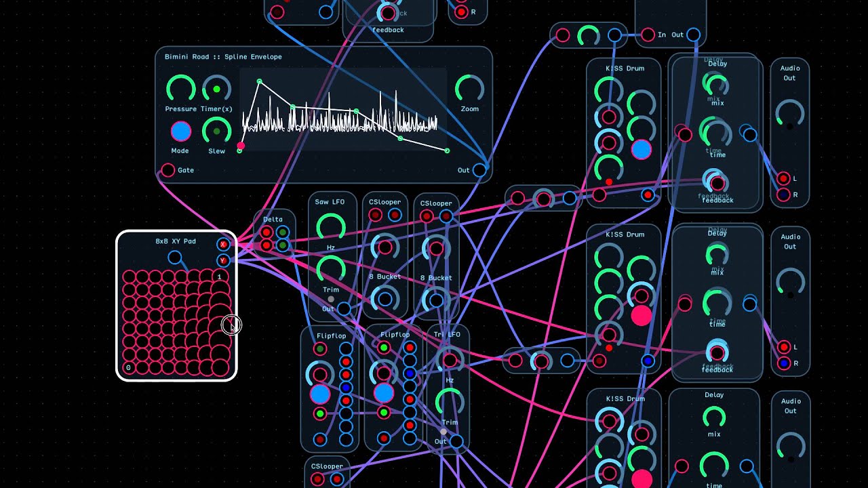Viewport: 868px width, 488px height.
Task: Click the X output of 8x8 XY Pad
Action: point(223,245)
